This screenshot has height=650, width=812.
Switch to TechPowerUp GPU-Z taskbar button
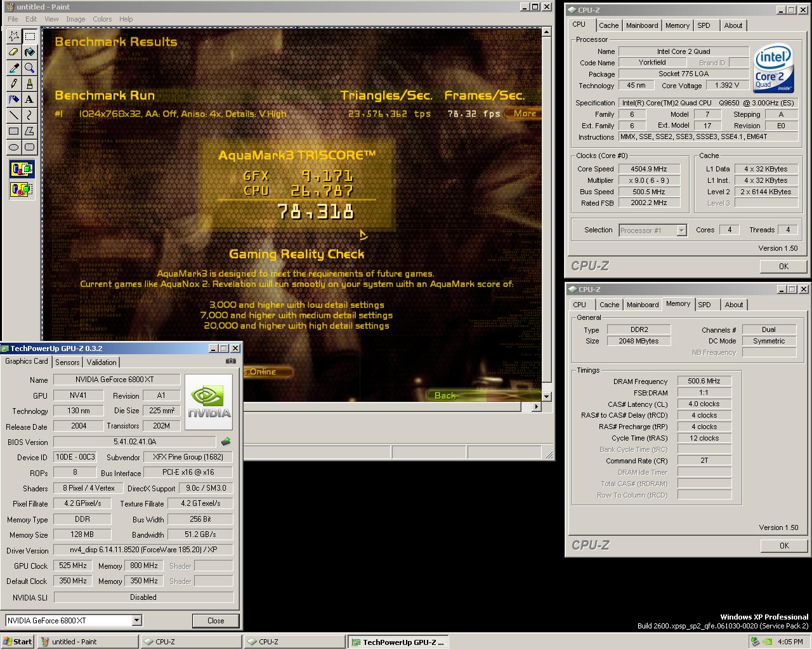[398, 642]
